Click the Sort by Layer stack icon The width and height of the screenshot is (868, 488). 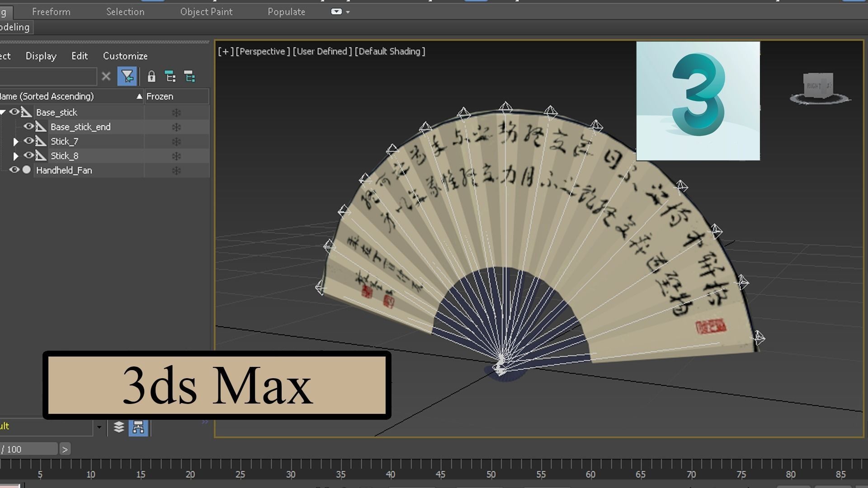(x=119, y=427)
